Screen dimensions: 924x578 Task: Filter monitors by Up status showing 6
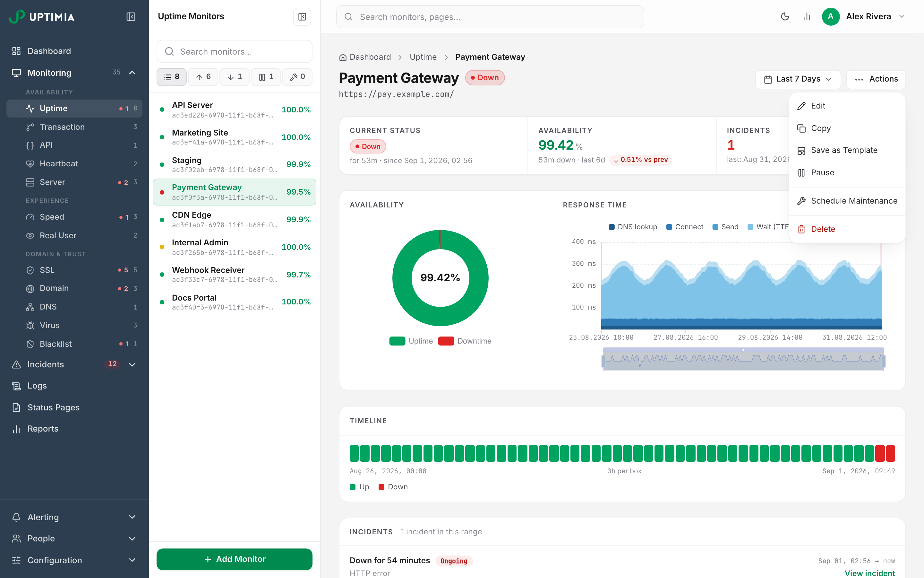pos(203,77)
